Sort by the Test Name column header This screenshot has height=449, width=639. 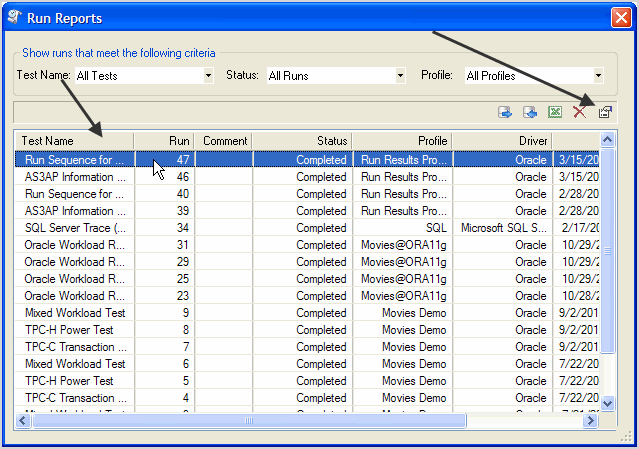[75, 141]
